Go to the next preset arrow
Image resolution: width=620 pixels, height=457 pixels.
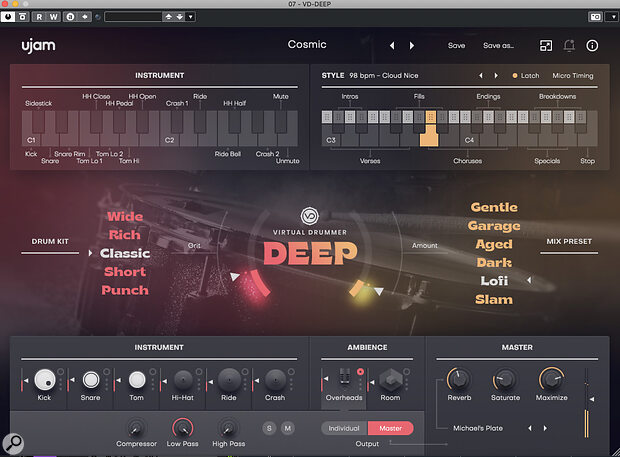[x=412, y=45]
